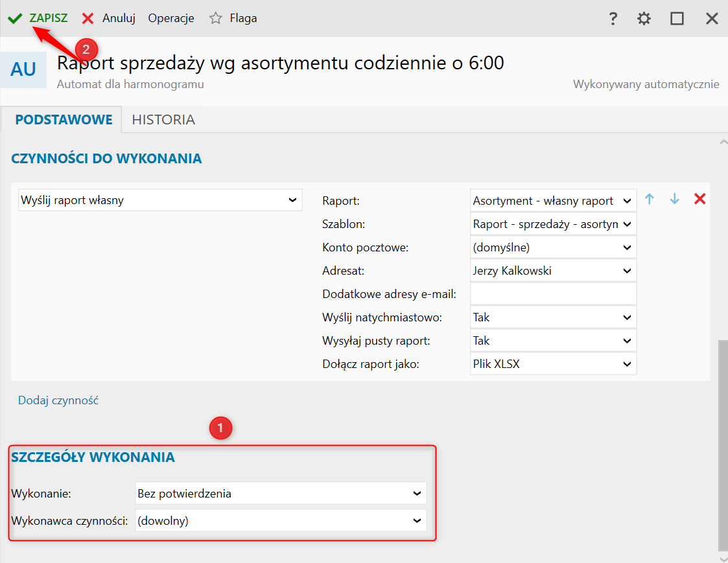Open the Wysyłaj pusty raport dropdown

pos(553,341)
